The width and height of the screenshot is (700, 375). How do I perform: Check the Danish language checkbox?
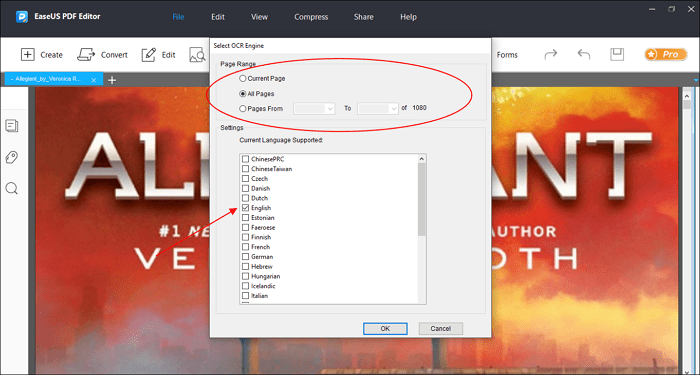(245, 188)
